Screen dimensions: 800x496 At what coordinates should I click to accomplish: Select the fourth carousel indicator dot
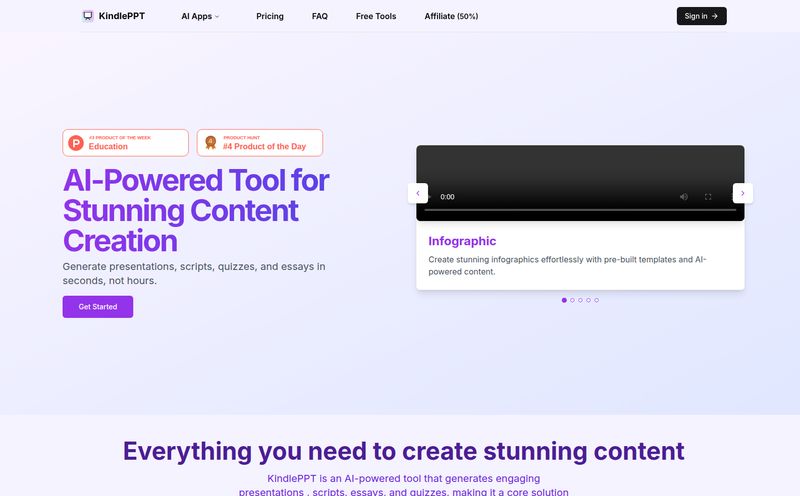point(589,300)
